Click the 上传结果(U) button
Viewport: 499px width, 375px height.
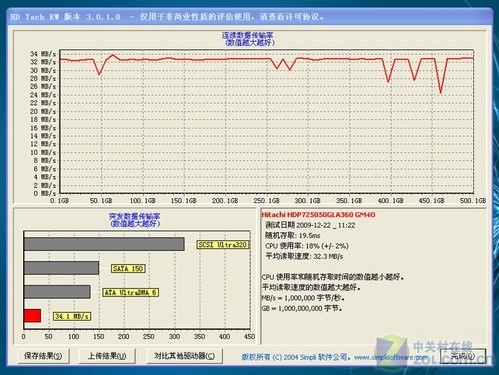107,356
